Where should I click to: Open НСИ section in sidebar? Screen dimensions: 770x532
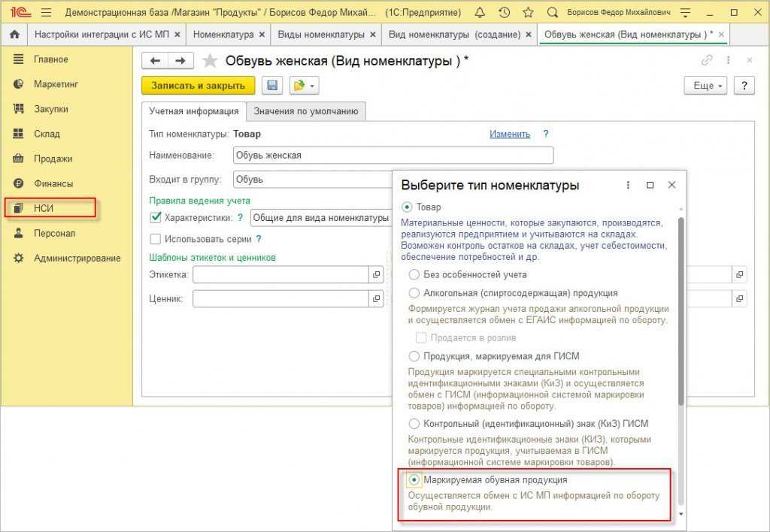click(44, 208)
